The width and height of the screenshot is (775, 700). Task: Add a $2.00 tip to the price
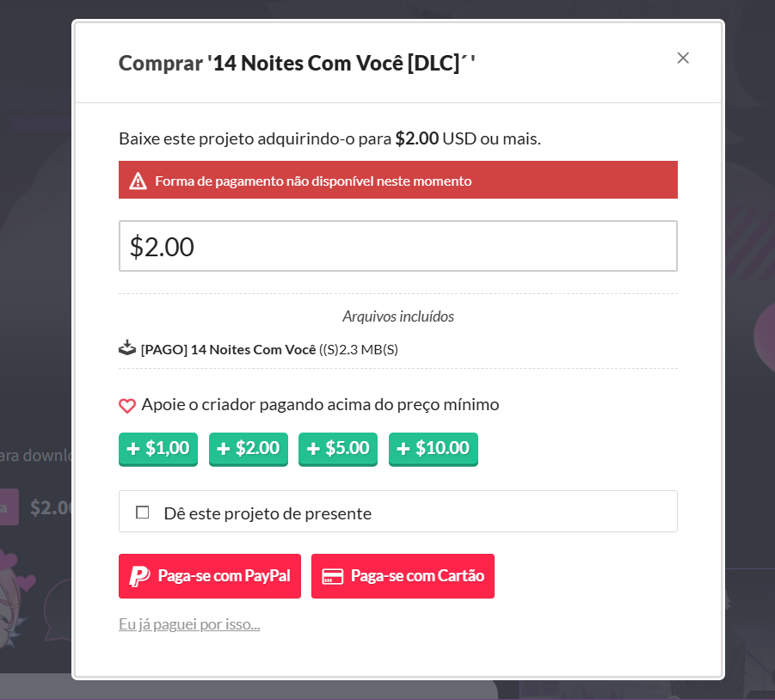249,449
